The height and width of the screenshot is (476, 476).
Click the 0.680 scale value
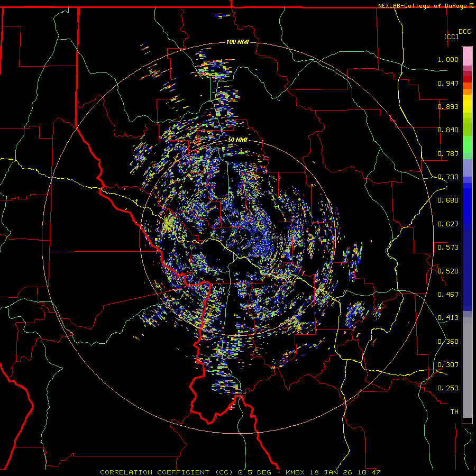(x=448, y=200)
